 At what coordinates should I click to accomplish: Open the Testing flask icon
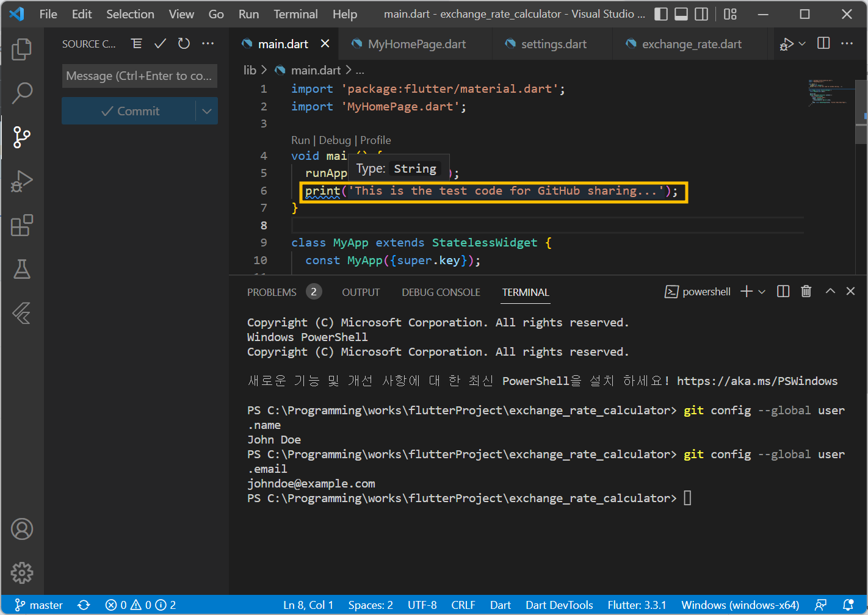pyautogui.click(x=22, y=269)
